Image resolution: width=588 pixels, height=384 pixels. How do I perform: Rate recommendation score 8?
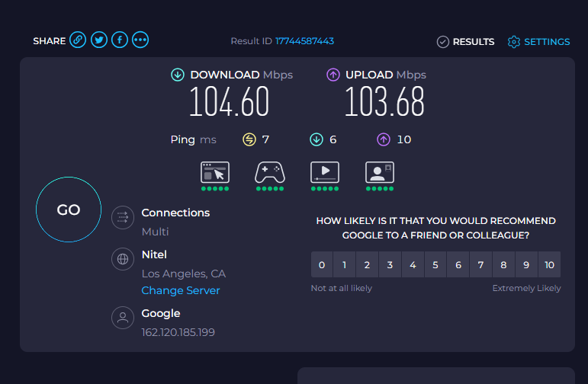point(503,264)
